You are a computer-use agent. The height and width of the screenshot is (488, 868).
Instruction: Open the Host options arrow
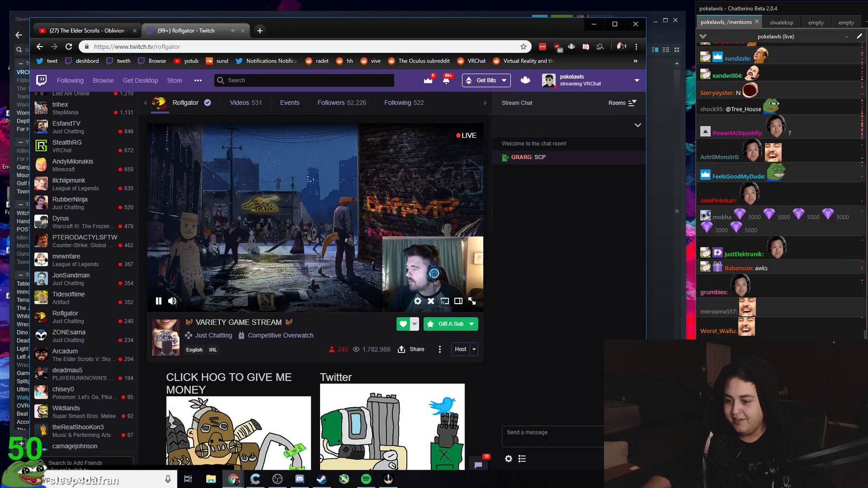474,349
